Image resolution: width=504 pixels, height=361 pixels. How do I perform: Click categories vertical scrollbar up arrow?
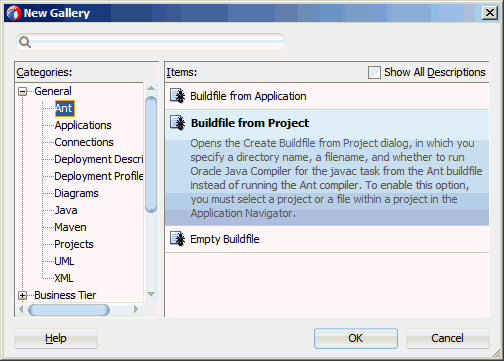151,88
